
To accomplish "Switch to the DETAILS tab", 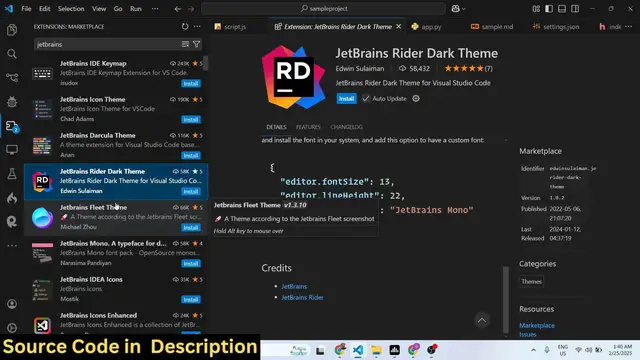I will pyautogui.click(x=276, y=127).
